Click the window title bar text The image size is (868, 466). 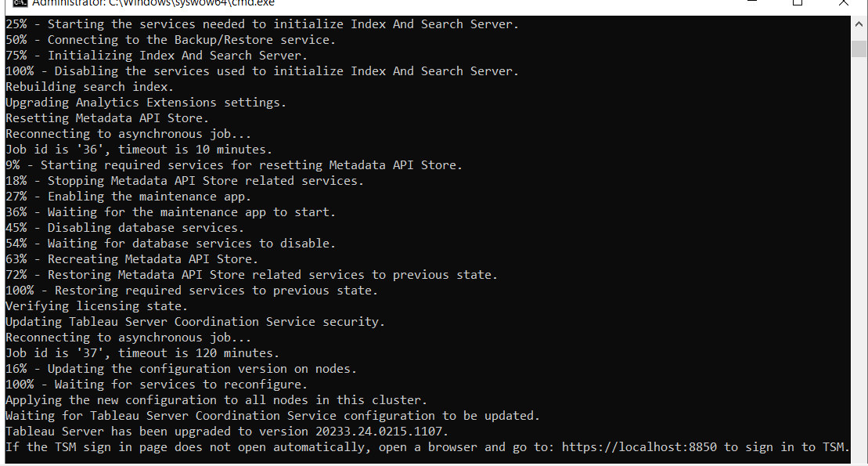[153, 3]
